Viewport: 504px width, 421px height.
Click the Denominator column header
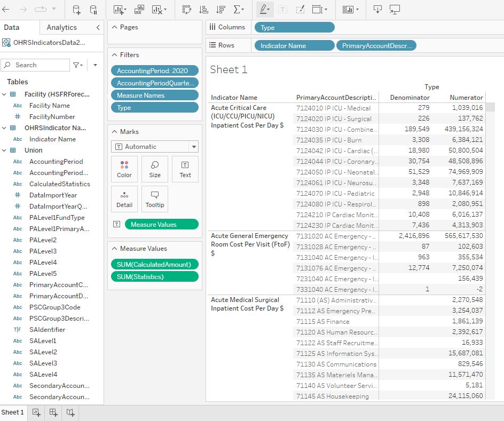point(410,98)
